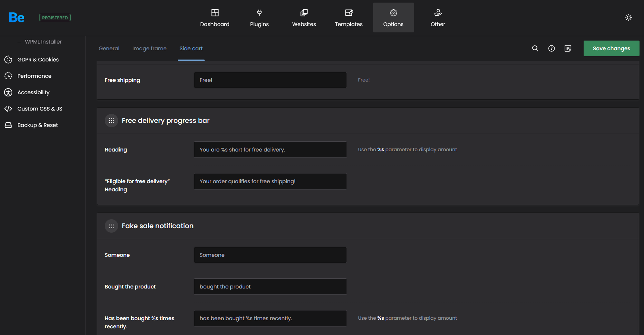644x335 pixels.
Task: Edit the Someone text field
Action: pos(270,255)
